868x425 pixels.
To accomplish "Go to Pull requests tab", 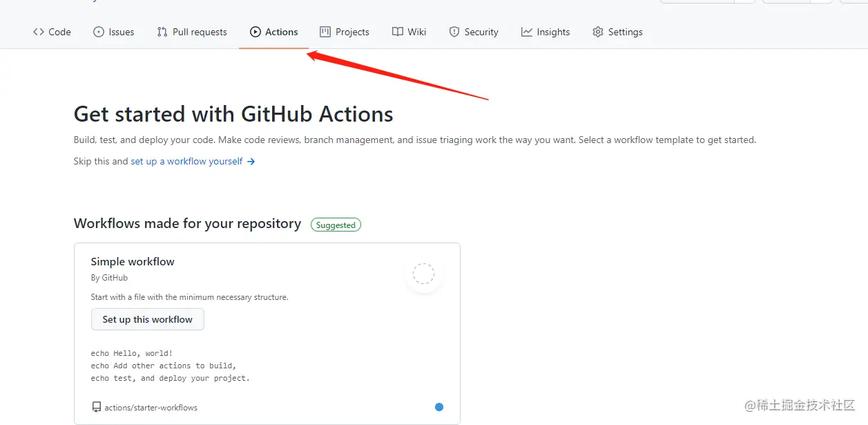I will 192,32.
